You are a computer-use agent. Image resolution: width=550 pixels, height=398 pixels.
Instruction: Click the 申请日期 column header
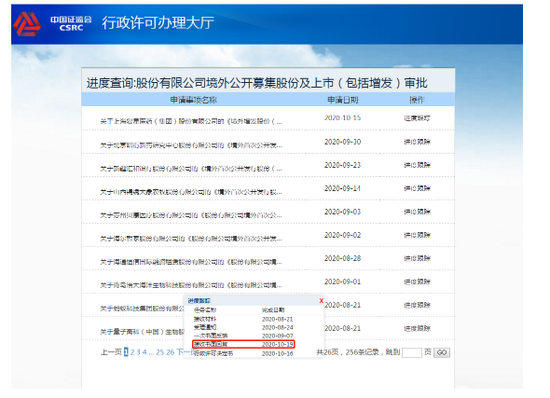pos(343,100)
